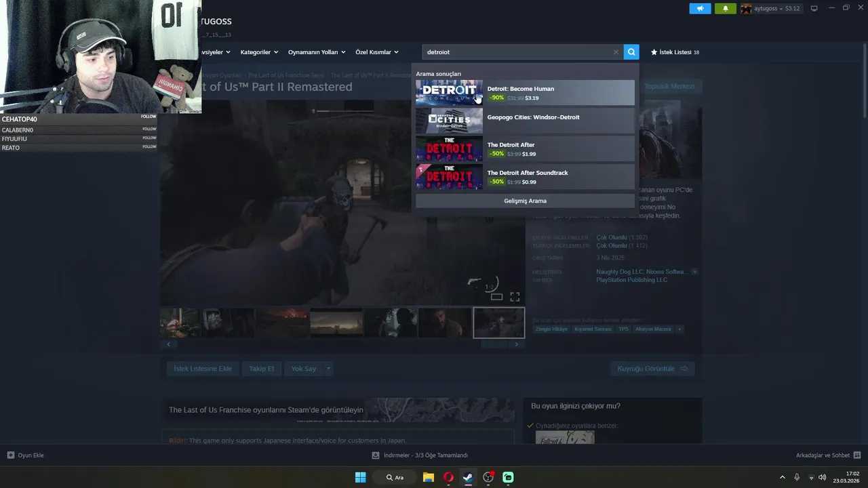Open the green notifications bell
Screen dimensions: 868x488
[x=725, y=8]
